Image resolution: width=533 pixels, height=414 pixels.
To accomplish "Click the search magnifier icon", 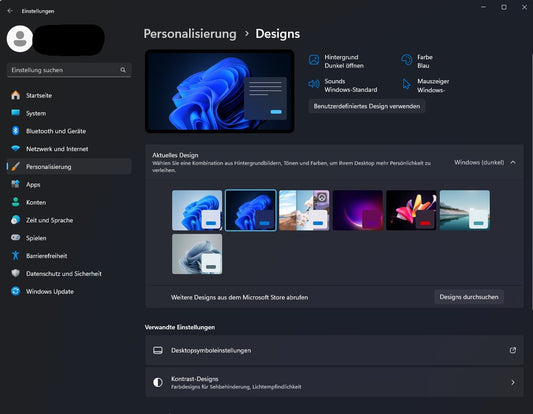I will pyautogui.click(x=123, y=70).
